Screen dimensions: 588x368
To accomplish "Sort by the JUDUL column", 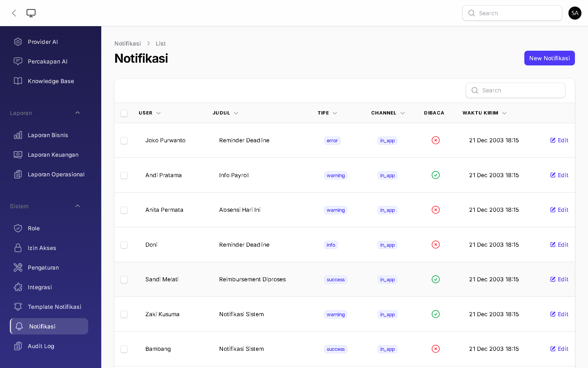I will pos(225,113).
